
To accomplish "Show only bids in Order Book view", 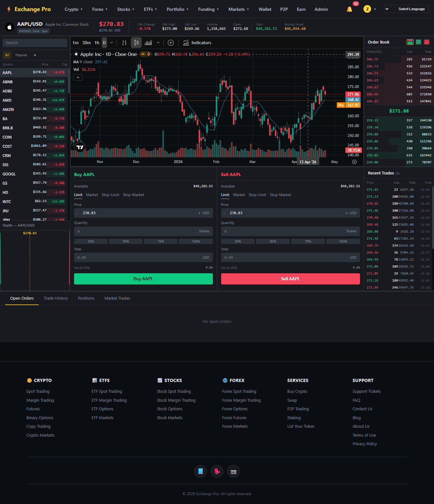I will pos(418,42).
